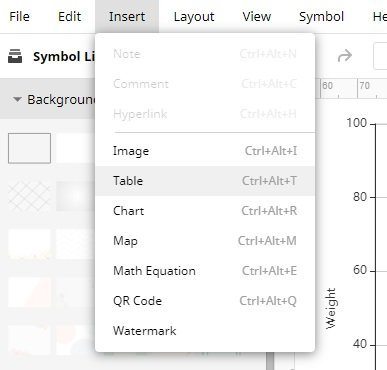Select the Map menu entry
The width and height of the screenshot is (387, 370).
[x=205, y=241]
